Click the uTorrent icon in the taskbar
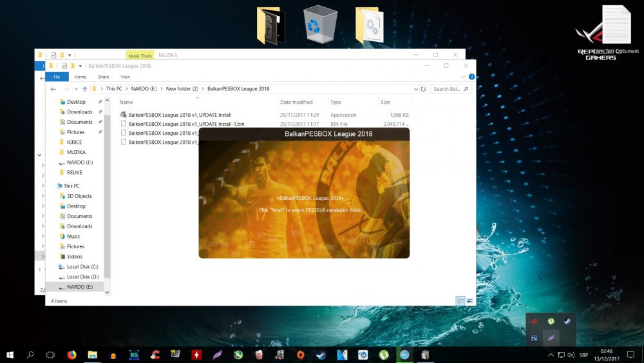 click(x=383, y=355)
